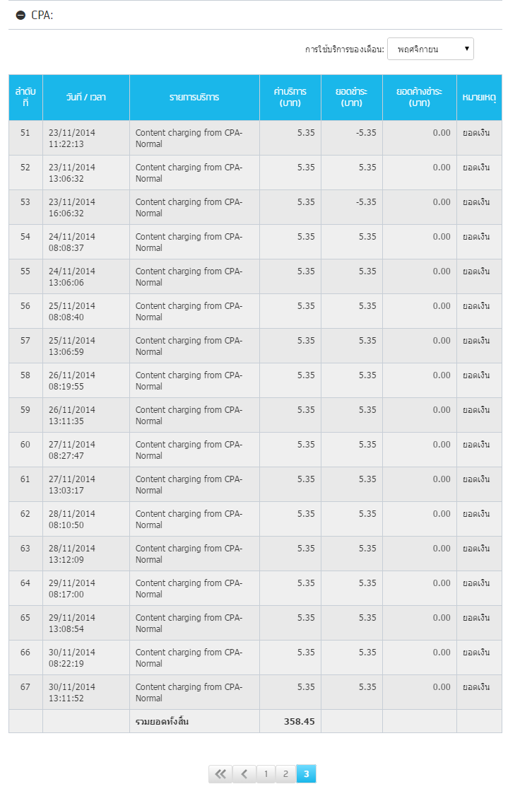Click the ยอดค้างชำระ (บาท) column header
Image resolution: width=532 pixels, height=801 pixels.
[x=420, y=97]
